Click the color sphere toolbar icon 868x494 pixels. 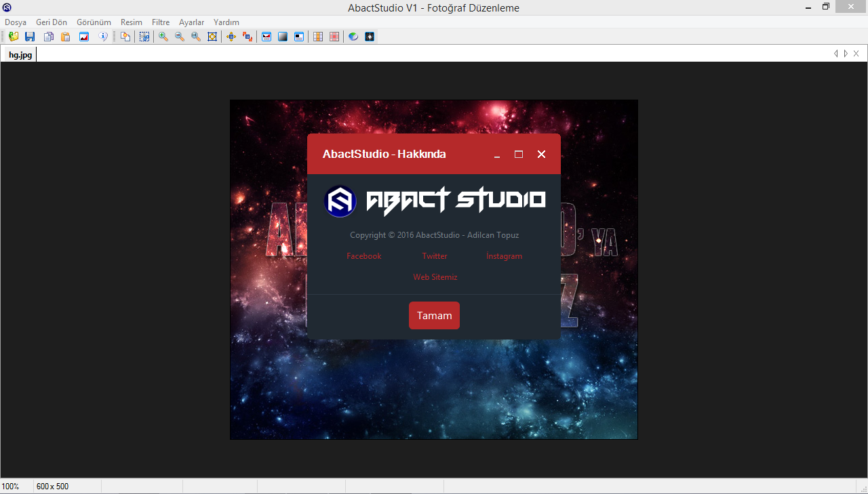point(353,37)
